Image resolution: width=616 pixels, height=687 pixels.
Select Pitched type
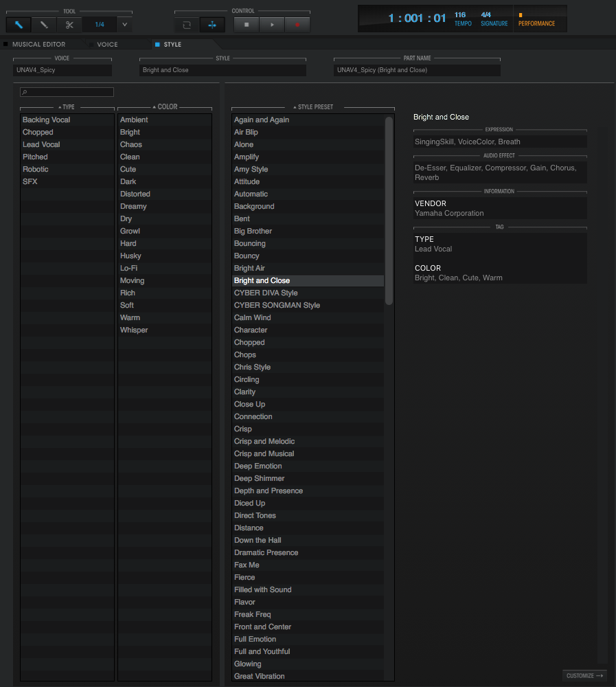[x=67, y=157]
